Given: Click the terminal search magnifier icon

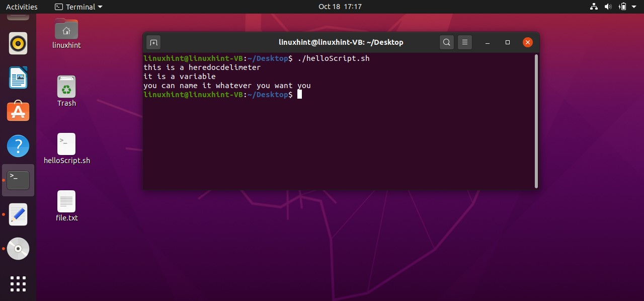Looking at the screenshot, I should click(446, 42).
